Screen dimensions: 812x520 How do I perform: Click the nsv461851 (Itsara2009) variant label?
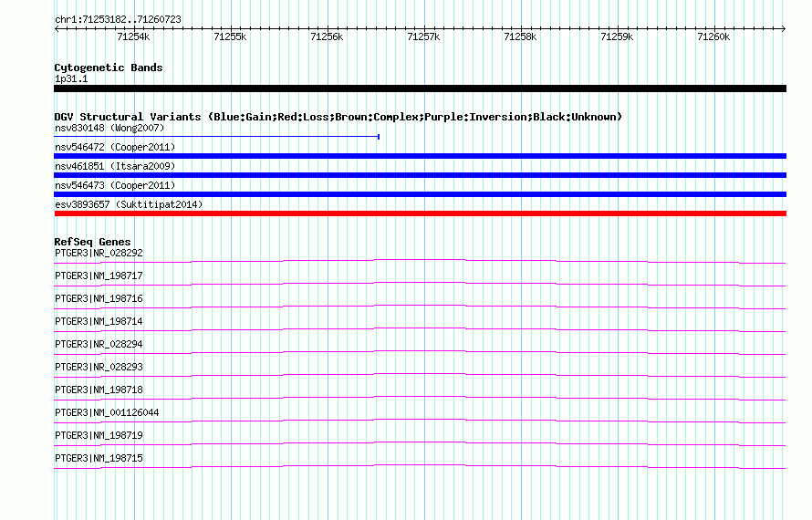click(x=115, y=166)
